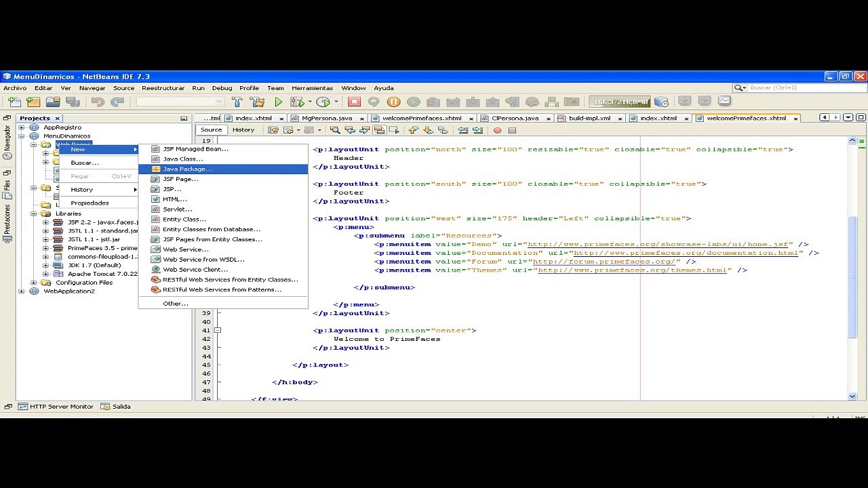Click the New File toolbar icon
This screenshot has width=868, height=488.
14,102
